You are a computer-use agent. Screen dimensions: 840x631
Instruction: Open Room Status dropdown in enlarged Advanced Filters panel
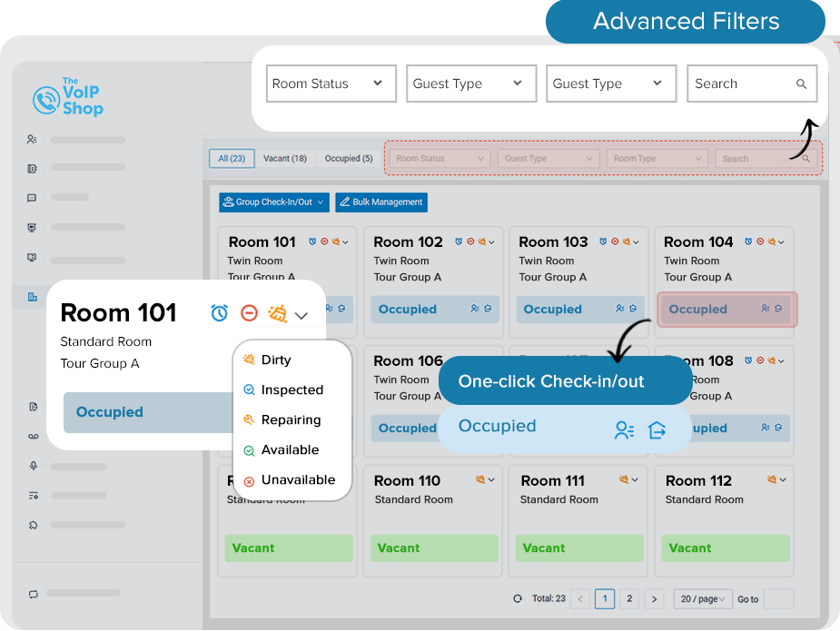coord(331,84)
